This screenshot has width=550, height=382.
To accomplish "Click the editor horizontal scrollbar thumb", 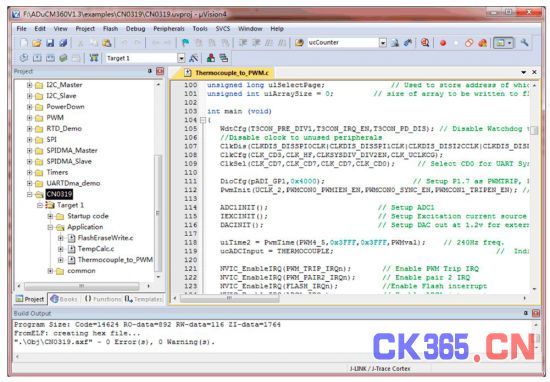I will click(230, 299).
